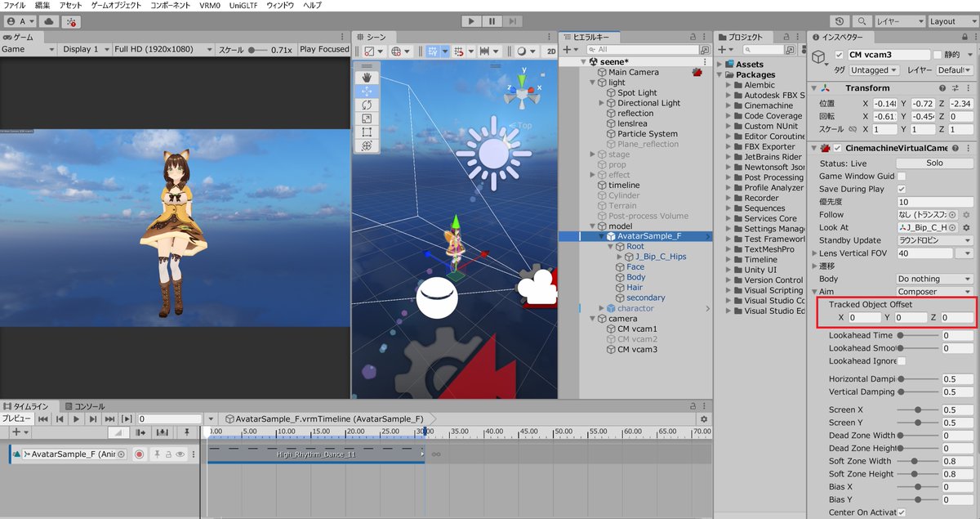Click the timeline record button
The height and width of the screenshot is (519, 980).
click(140, 454)
